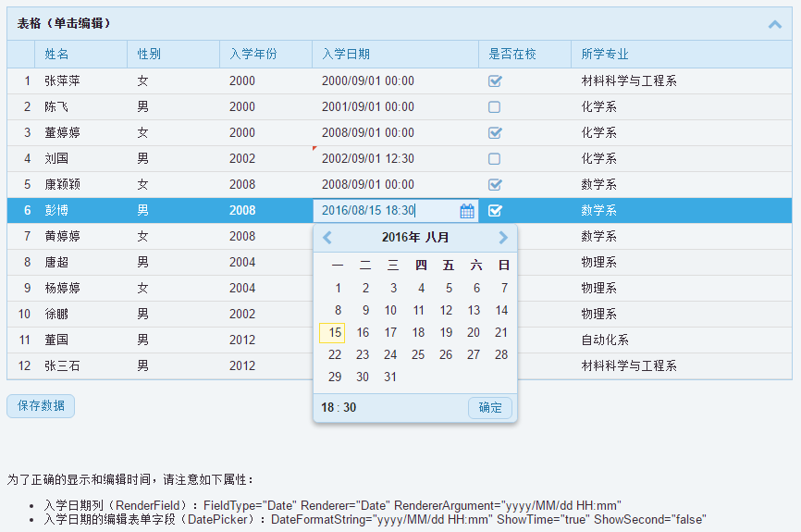Click the calendar icon in date field
This screenshot has width=801, height=532.
point(467,211)
